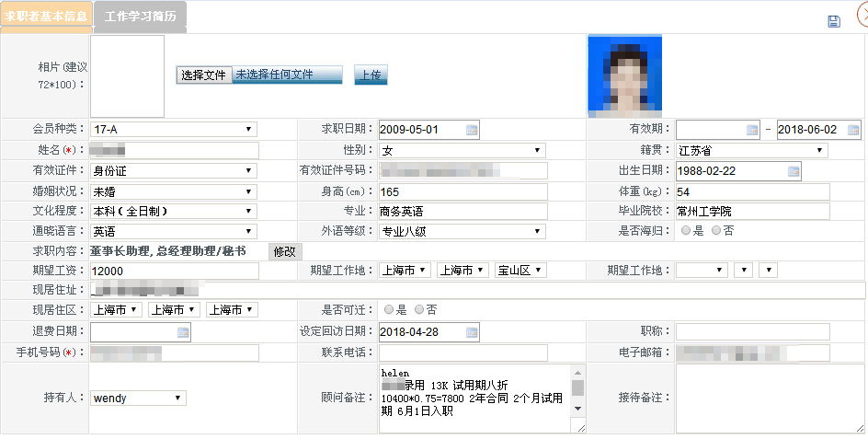Screen dimensions: 868x439
Task: Select 否 for 是否可迁
Action: click(x=419, y=310)
